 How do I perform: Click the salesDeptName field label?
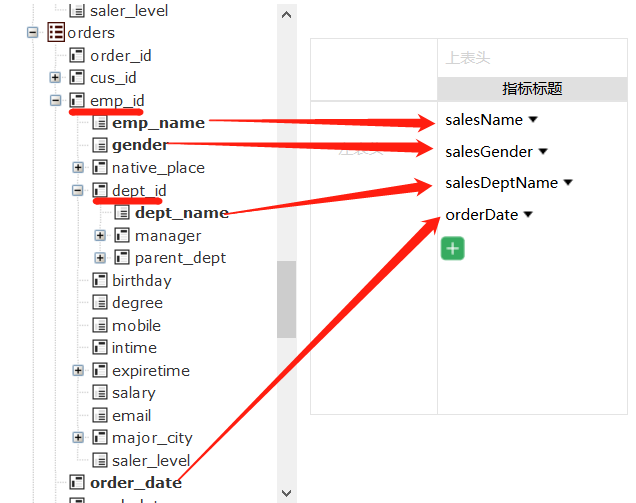(501, 183)
